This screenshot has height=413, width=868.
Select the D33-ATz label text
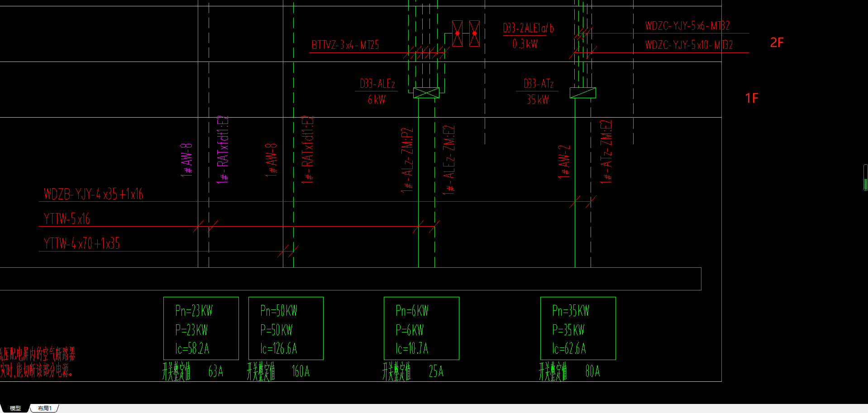[x=539, y=84]
